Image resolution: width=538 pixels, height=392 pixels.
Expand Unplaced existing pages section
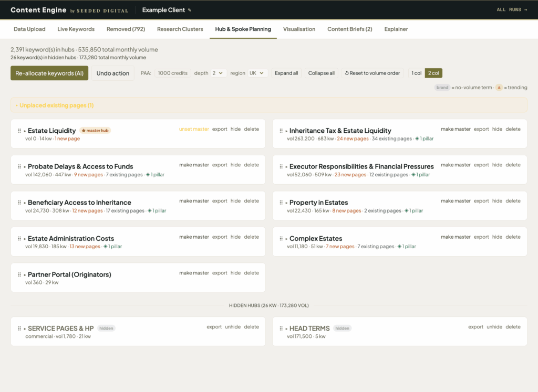coord(268,105)
